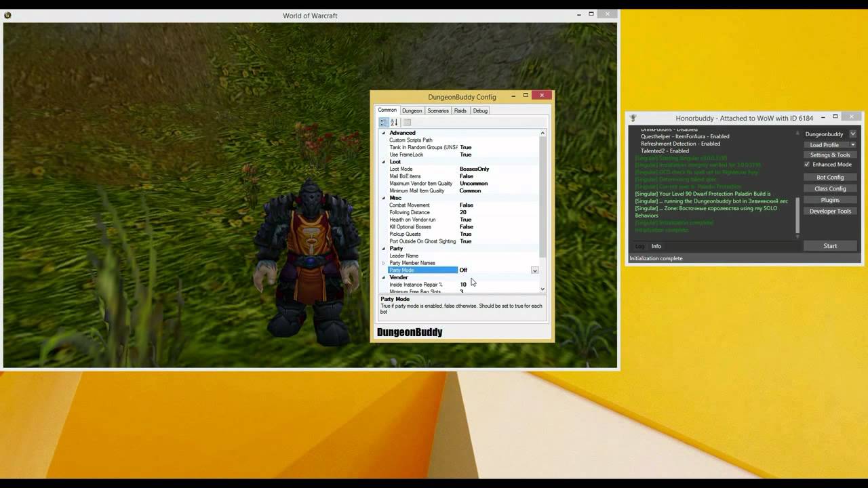The image size is (868, 488).
Task: Open the Debug tab
Action: [480, 110]
